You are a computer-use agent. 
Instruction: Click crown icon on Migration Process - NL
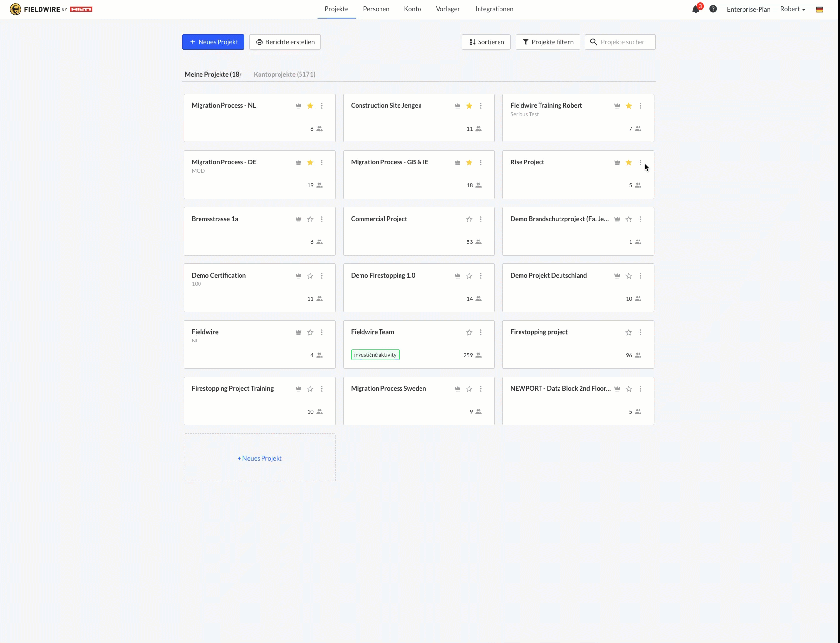point(299,106)
